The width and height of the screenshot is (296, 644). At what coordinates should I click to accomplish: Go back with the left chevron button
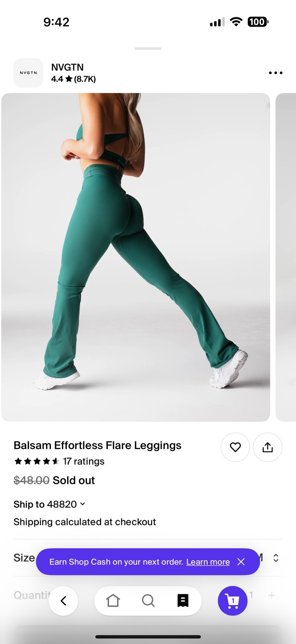point(63,601)
